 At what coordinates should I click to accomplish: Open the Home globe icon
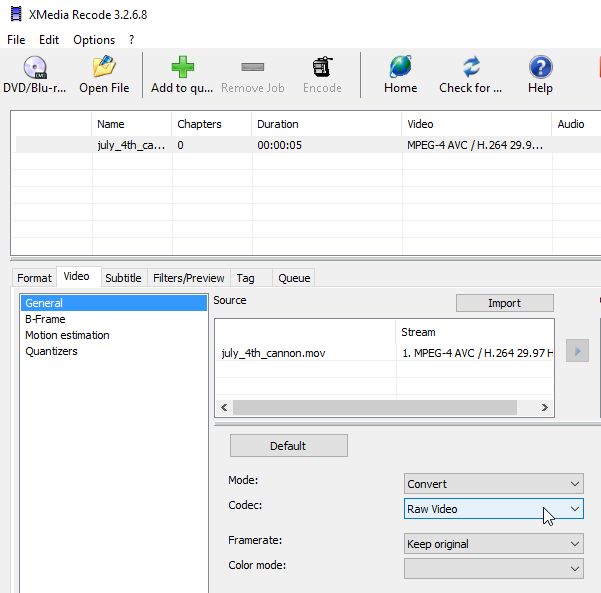coord(400,68)
